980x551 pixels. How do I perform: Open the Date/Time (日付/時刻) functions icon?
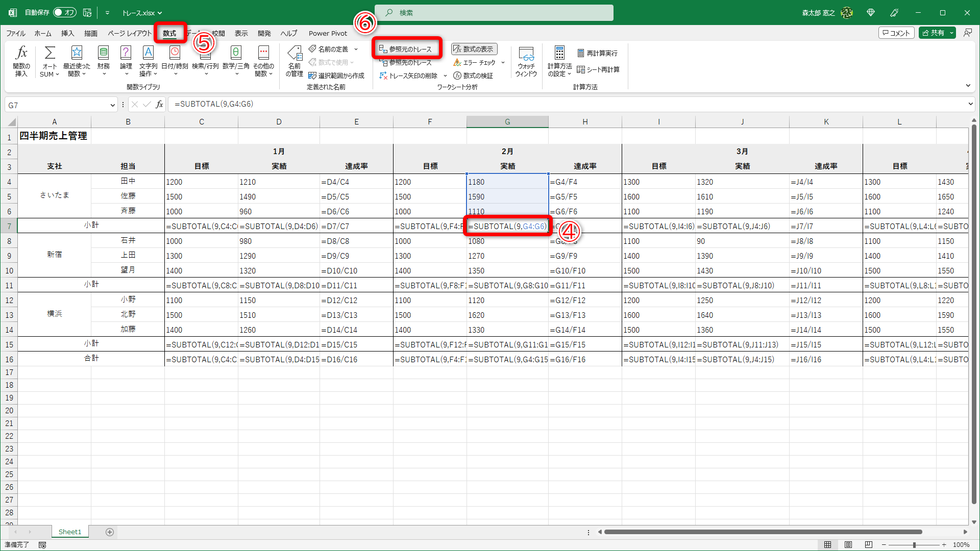[x=175, y=53]
